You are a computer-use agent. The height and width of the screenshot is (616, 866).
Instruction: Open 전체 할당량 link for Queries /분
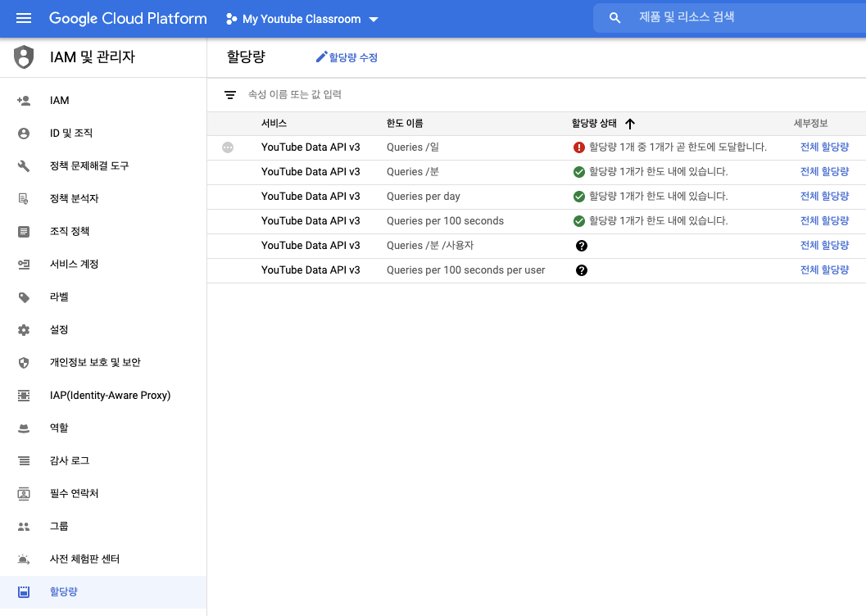tap(824, 172)
